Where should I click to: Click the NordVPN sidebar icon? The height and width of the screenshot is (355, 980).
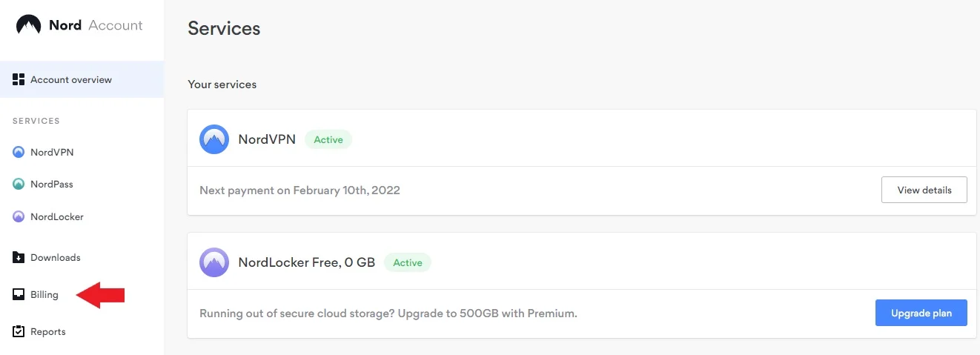(19, 153)
